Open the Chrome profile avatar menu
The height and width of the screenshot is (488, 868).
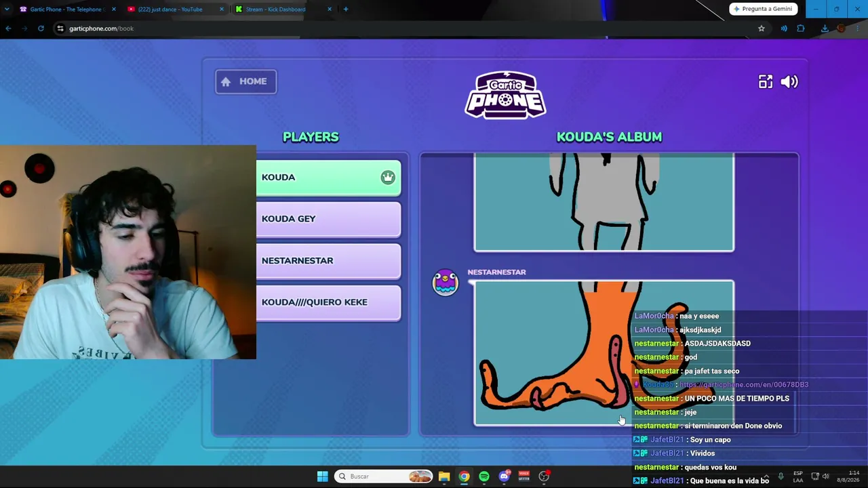pyautogui.click(x=842, y=28)
